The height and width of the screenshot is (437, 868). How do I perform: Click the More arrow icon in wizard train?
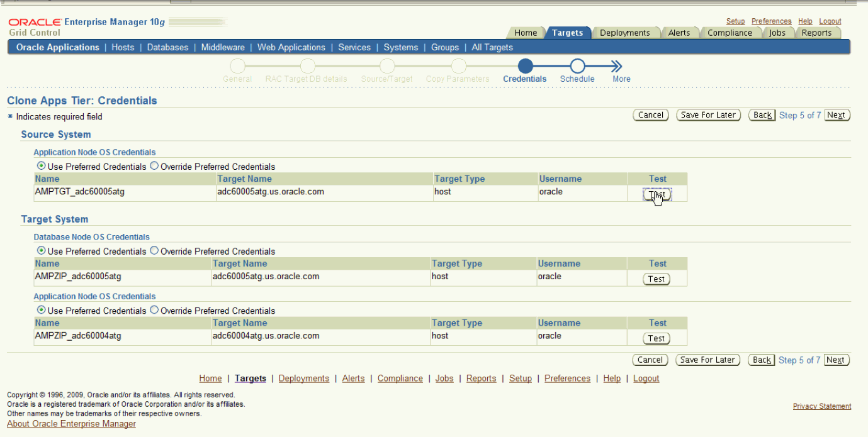point(617,66)
